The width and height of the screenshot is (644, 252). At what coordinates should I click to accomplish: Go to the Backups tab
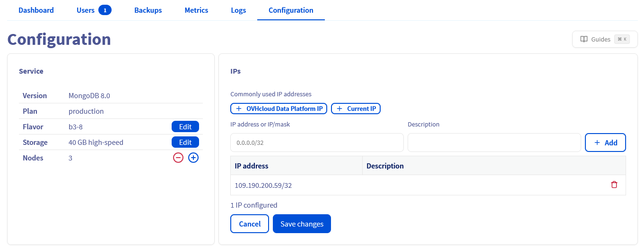[x=148, y=10]
